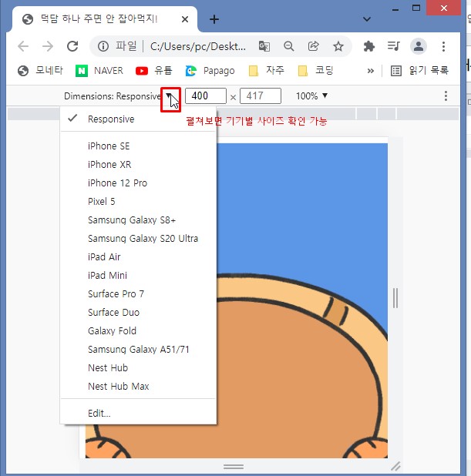Viewport: 471px width, 476px height.
Task: Grab the right-edge viewport resize handle
Action: pos(395,298)
